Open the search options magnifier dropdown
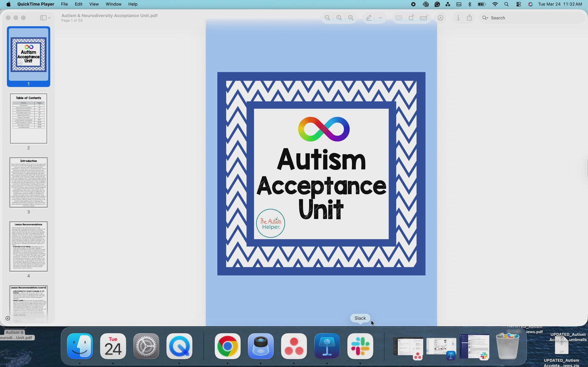Screen dimensions: 588x367 coord(485,18)
